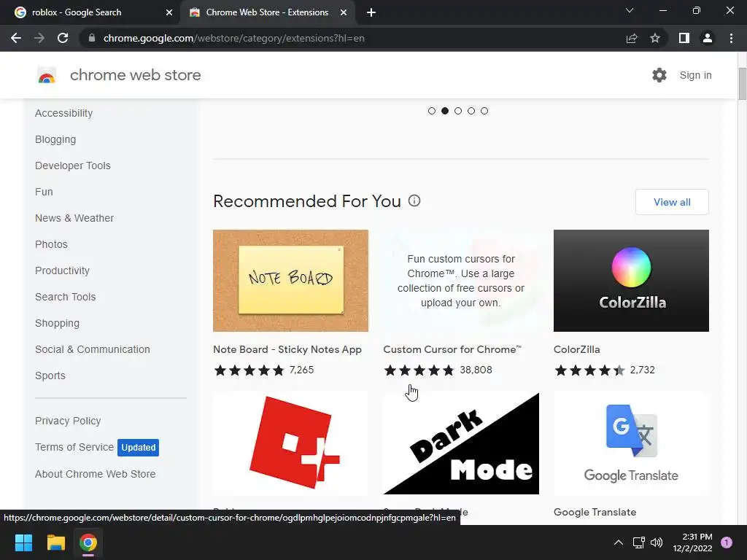Open the Chrome profile avatar icon
747x560 pixels.
tap(708, 38)
